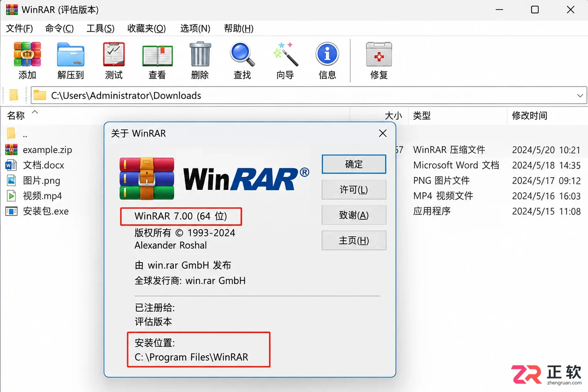The image size is (588, 392).
Task: Click the 删除 (Delete) trash icon
Action: [x=200, y=54]
